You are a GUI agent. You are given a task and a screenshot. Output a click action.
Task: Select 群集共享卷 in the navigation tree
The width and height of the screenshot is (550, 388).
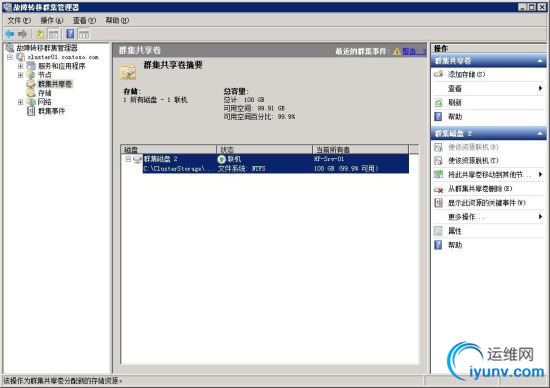click(x=55, y=84)
